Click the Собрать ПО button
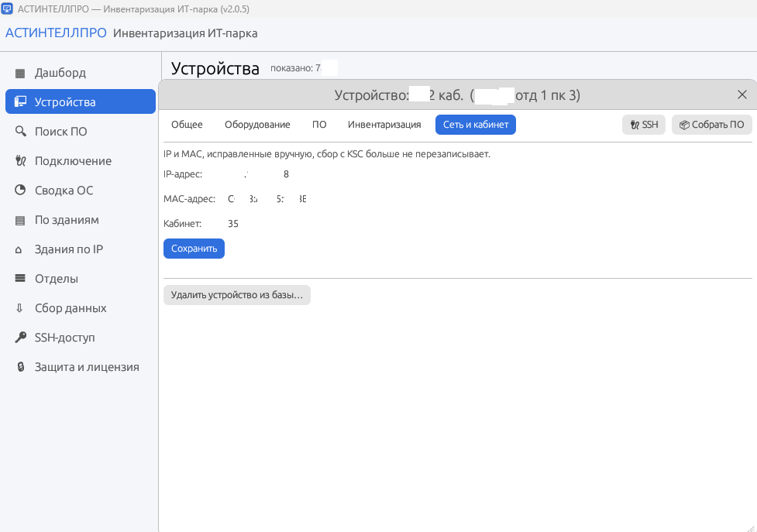The width and height of the screenshot is (757, 532). pyautogui.click(x=711, y=125)
